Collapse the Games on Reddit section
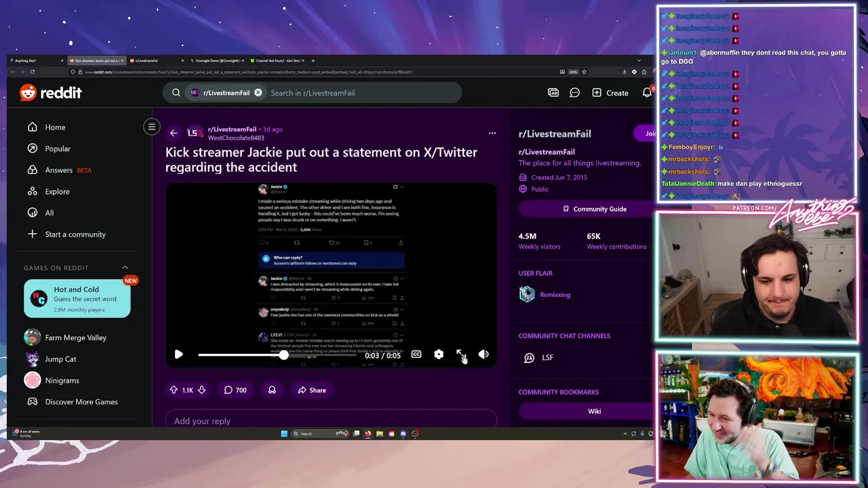The width and height of the screenshot is (868, 488). 125,268
